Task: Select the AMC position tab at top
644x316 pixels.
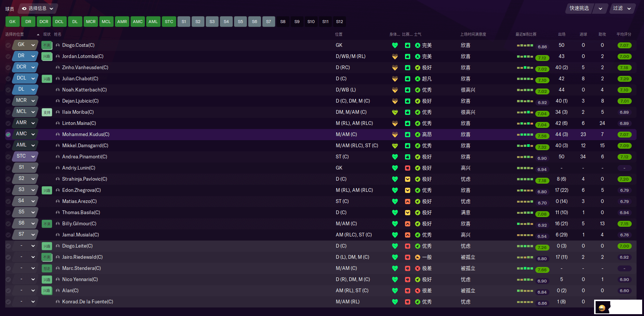Action: (138, 22)
